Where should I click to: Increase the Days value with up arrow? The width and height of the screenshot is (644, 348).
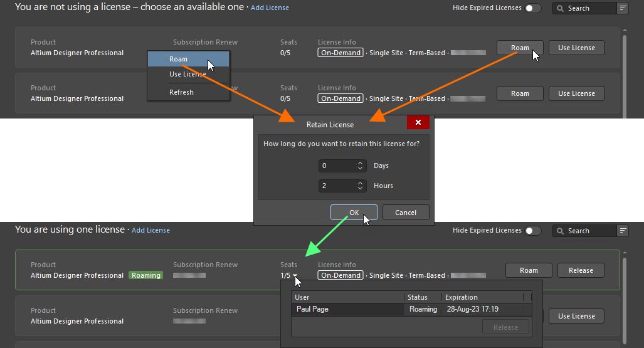coord(360,163)
